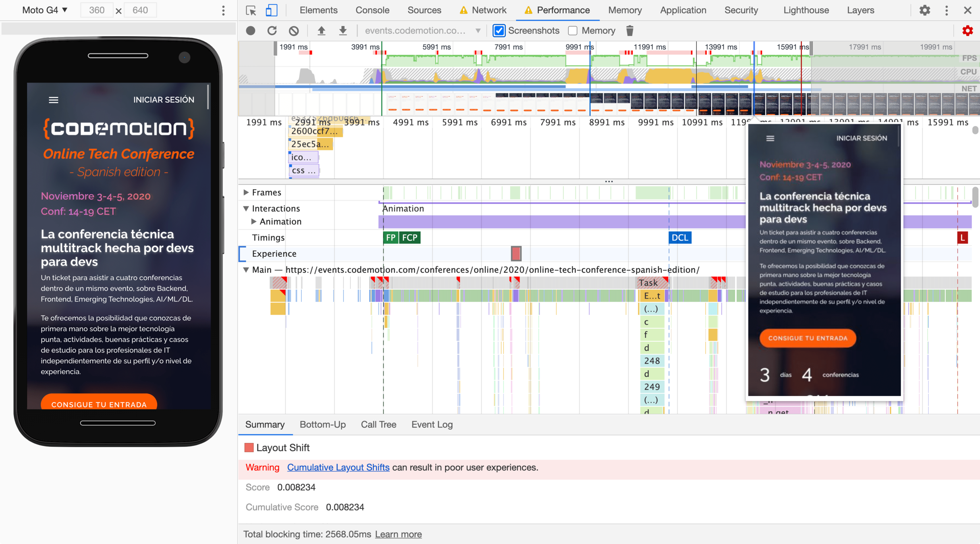Open the Moto G4 device dropdown

click(45, 10)
